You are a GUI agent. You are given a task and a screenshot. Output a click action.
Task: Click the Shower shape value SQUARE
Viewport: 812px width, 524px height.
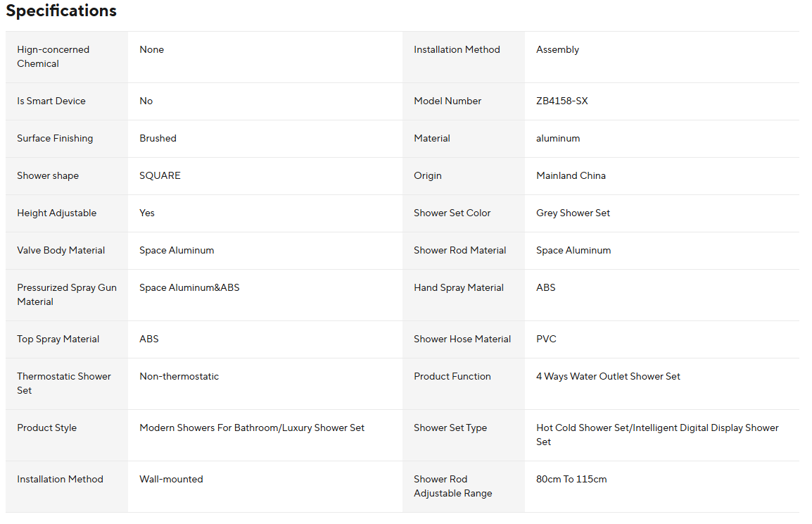(160, 175)
